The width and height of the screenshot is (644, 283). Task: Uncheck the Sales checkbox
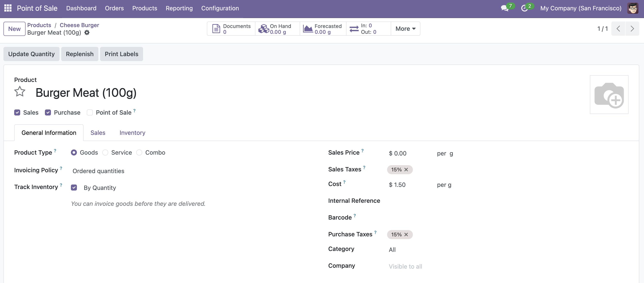coord(17,113)
